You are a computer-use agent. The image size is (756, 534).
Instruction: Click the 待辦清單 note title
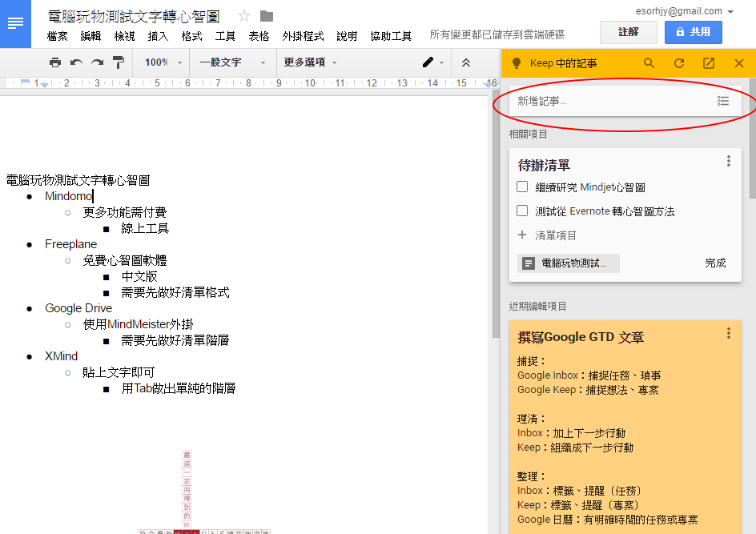[x=544, y=165]
